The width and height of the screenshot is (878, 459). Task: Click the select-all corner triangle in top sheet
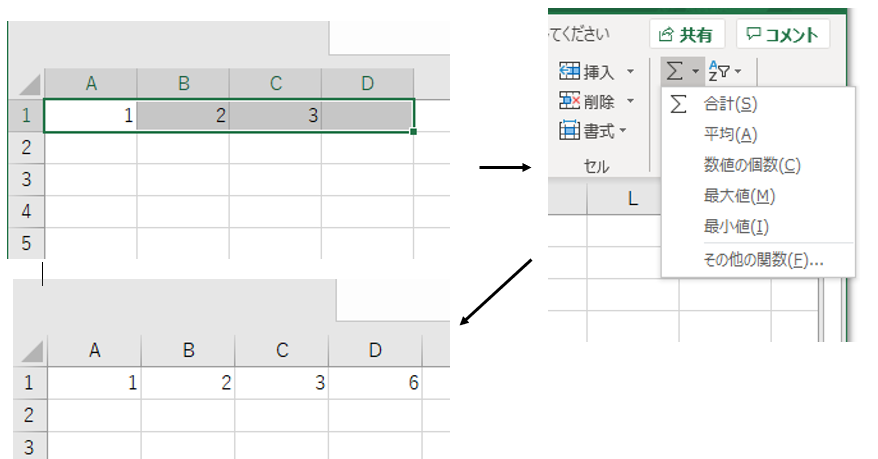pyautogui.click(x=30, y=85)
